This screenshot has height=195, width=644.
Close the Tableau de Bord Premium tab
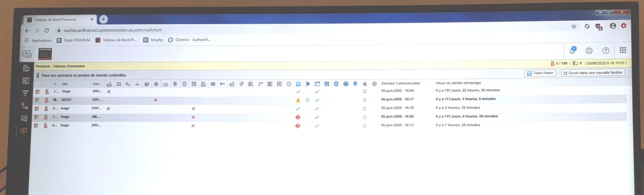point(92,19)
